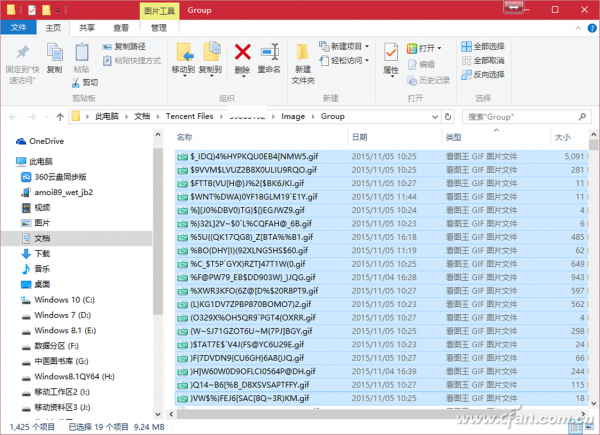Click Select all (全部选择)

coord(483,47)
